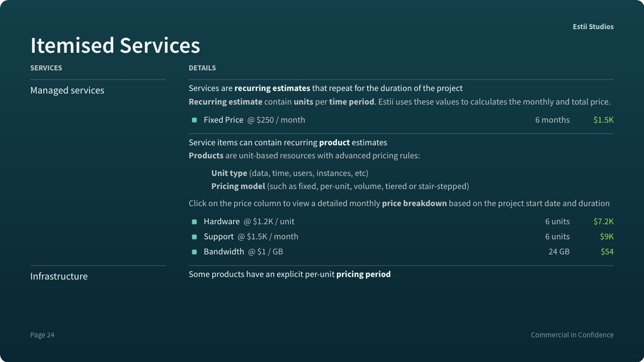Click the DETAILS column header
This screenshot has height=362, width=644.
[202, 68]
